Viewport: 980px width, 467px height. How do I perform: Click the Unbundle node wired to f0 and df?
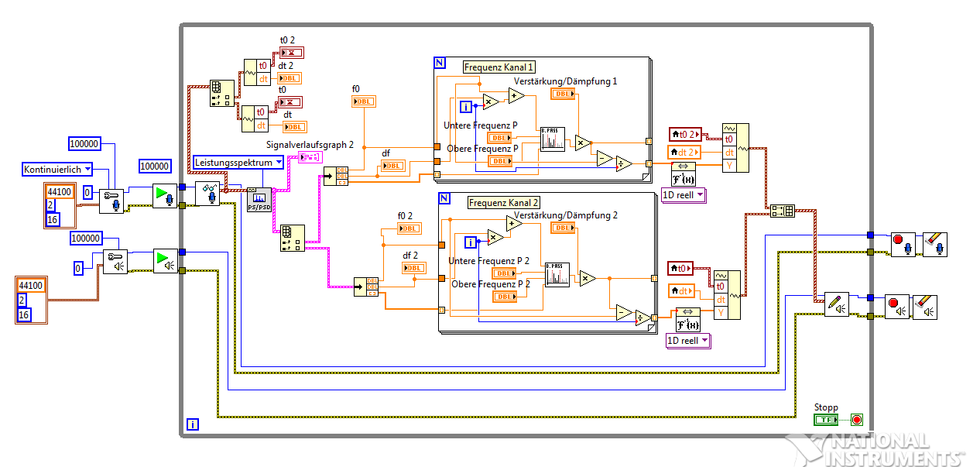[337, 176]
